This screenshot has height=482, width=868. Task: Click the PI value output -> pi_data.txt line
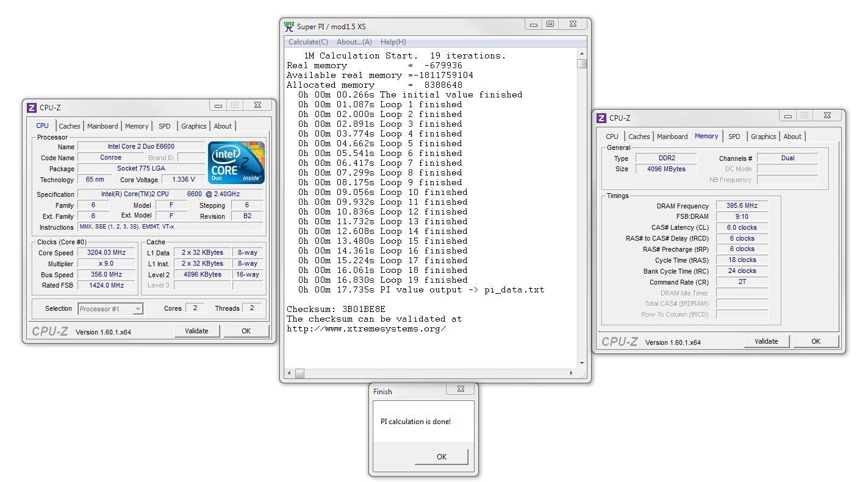421,289
